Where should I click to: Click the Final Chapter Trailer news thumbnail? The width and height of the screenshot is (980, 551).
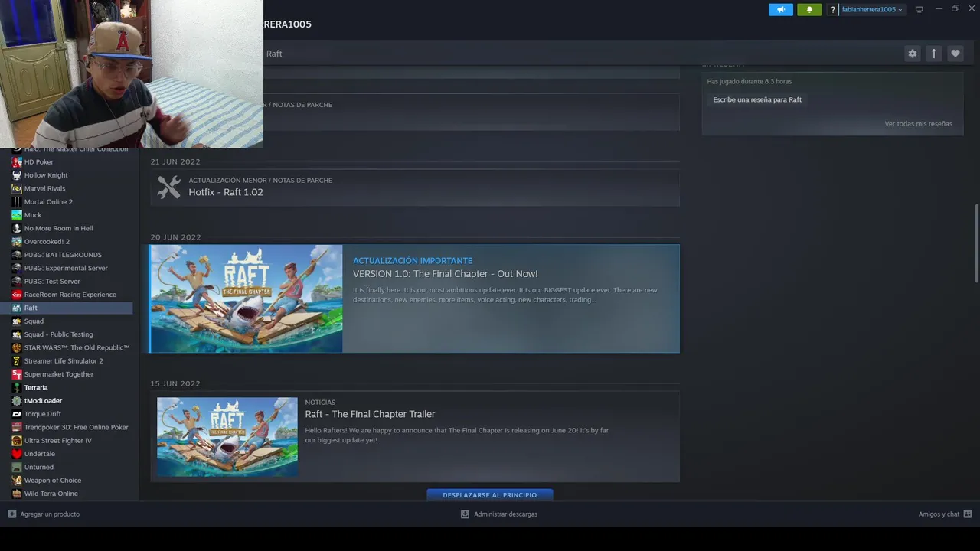pos(227,437)
